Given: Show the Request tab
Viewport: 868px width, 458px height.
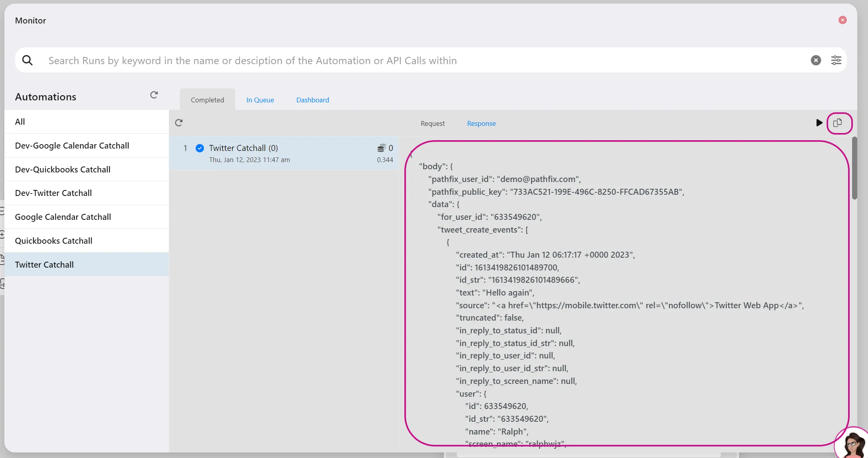Looking at the screenshot, I should coord(433,123).
